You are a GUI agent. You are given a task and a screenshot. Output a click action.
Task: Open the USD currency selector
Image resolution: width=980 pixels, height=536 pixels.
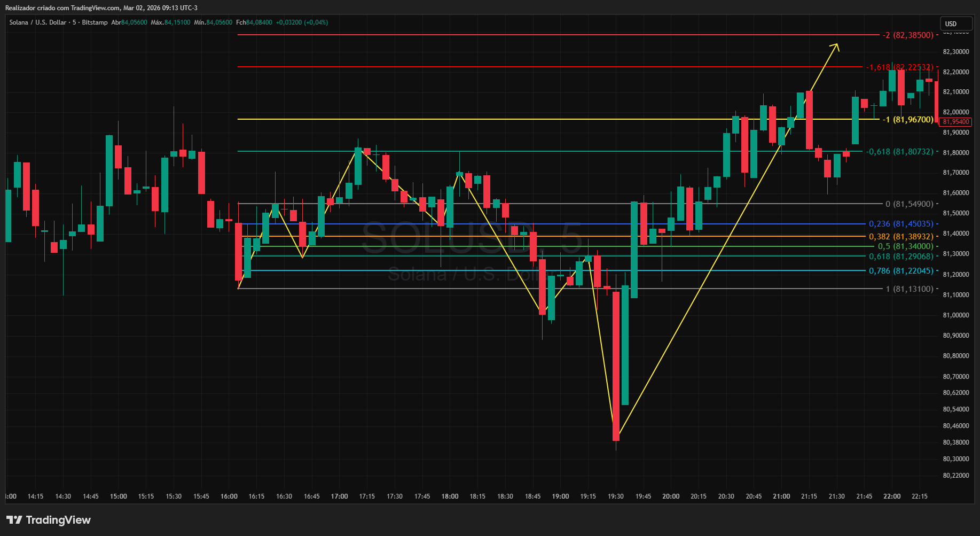coord(957,24)
